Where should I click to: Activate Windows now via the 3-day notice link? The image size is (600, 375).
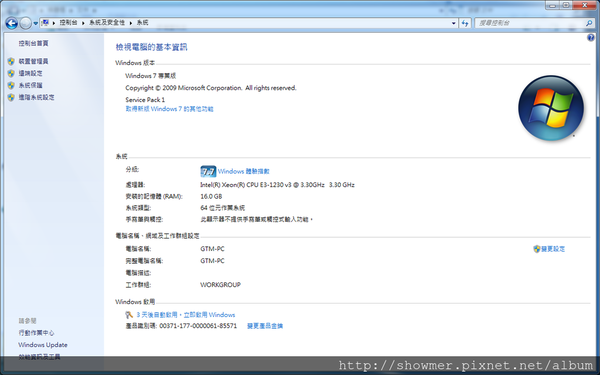186,315
